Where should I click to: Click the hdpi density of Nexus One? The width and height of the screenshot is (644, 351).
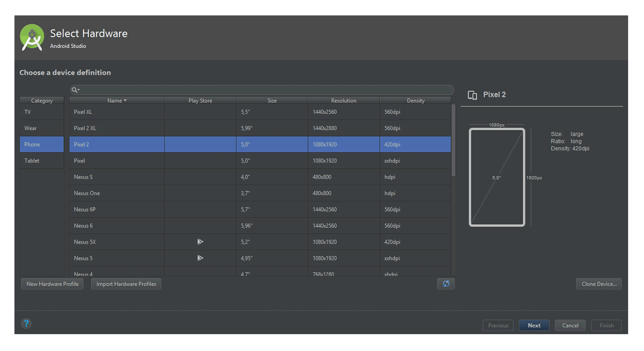(415, 193)
